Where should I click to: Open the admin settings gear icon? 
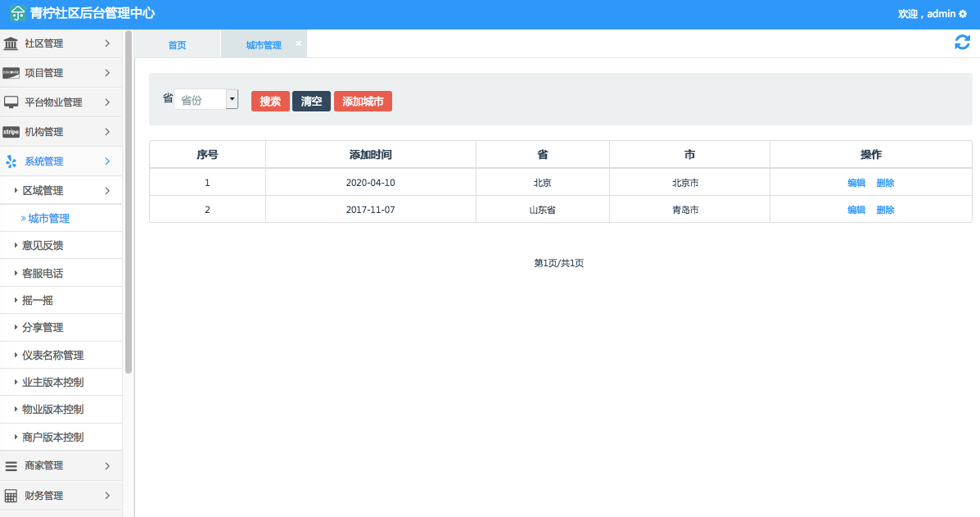click(x=963, y=14)
